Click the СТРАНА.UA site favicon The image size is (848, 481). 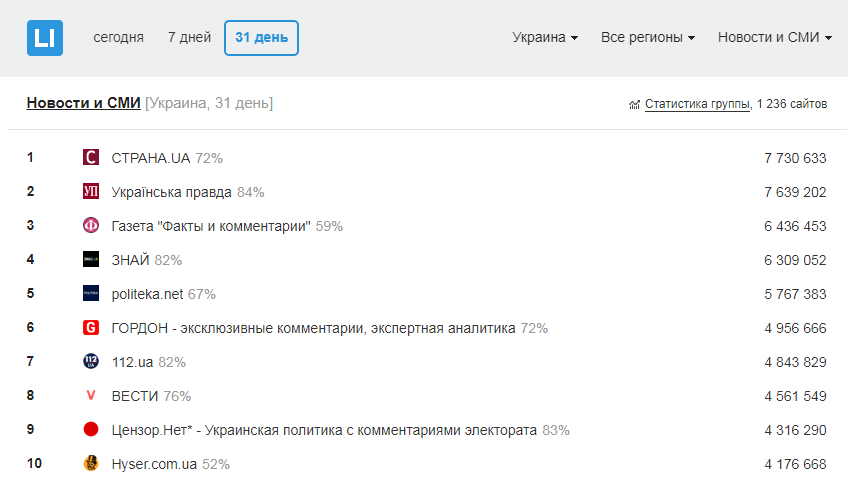91,158
